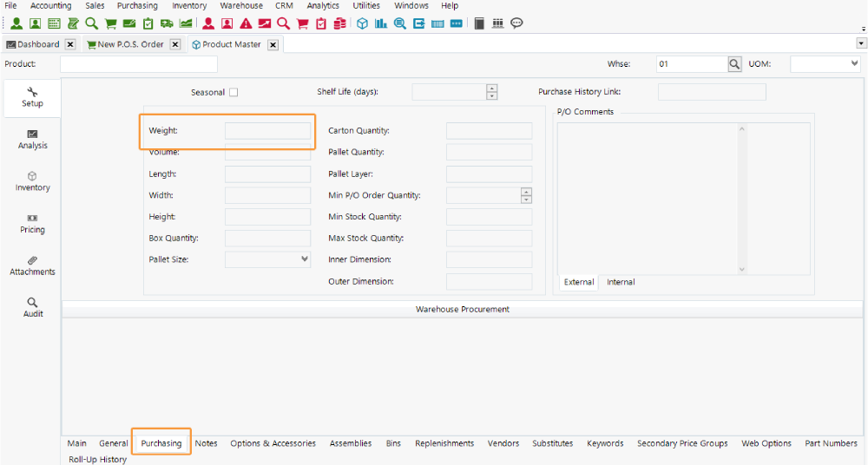The height and width of the screenshot is (465, 868).
Task: Click the green sales chart icon
Action: pos(186,23)
